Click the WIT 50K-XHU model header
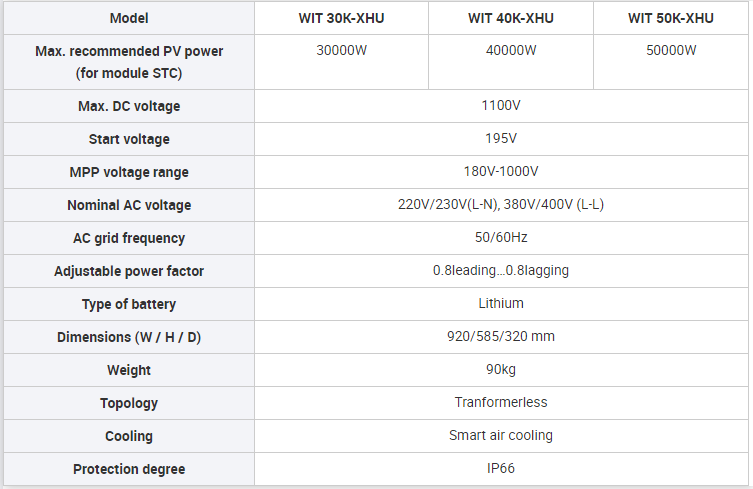Screen dimensions: 753x489 click(671, 18)
